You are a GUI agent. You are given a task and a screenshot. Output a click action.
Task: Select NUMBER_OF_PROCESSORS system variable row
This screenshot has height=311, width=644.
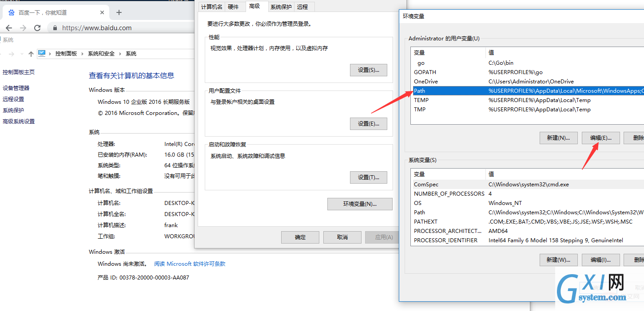[x=528, y=194]
